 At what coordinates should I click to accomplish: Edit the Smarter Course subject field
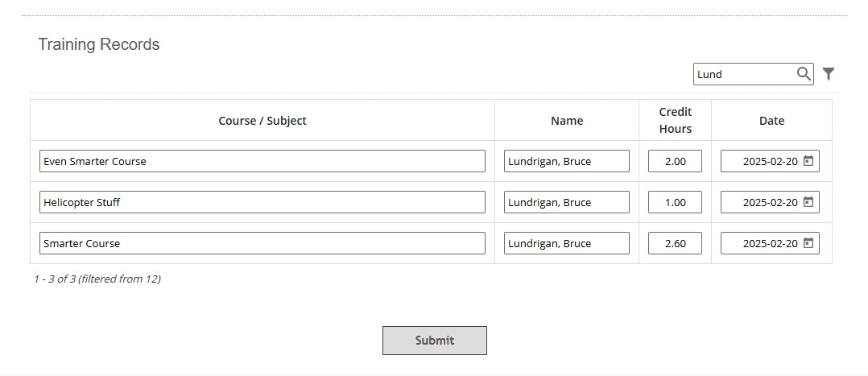[262, 243]
